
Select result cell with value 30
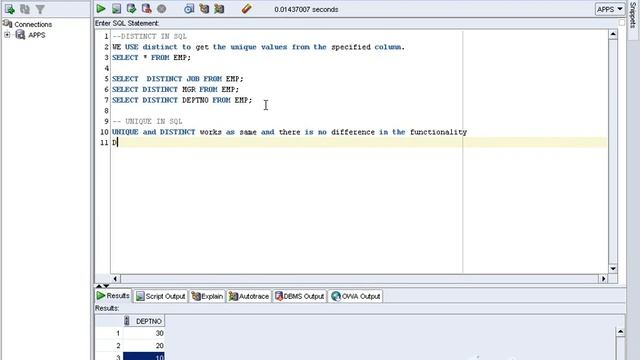[144, 333]
